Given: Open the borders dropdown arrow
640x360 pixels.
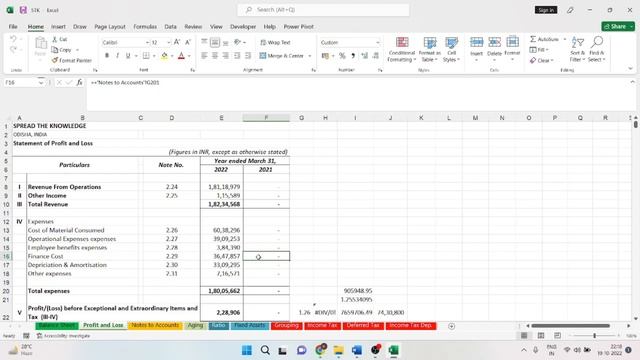Looking at the screenshot, I should coord(154,56).
